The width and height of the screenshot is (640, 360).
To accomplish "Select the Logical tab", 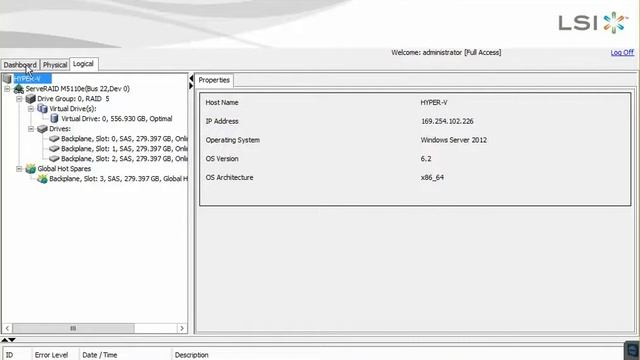I will [83, 64].
